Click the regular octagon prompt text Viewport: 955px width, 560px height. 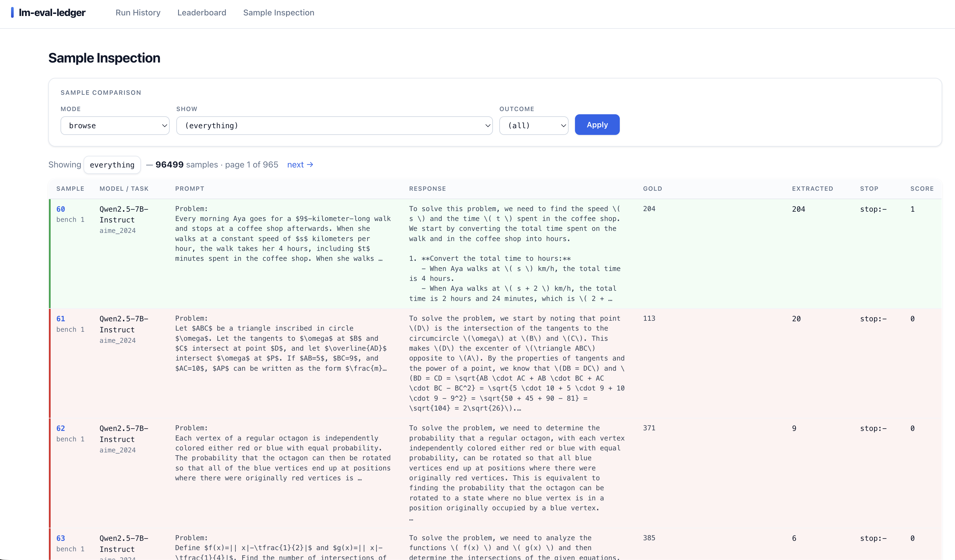click(x=283, y=453)
